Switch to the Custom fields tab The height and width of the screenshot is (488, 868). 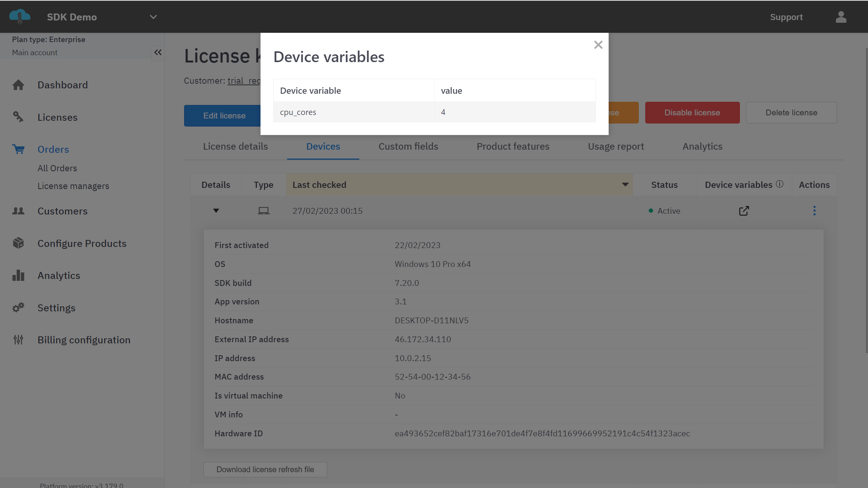coord(408,147)
